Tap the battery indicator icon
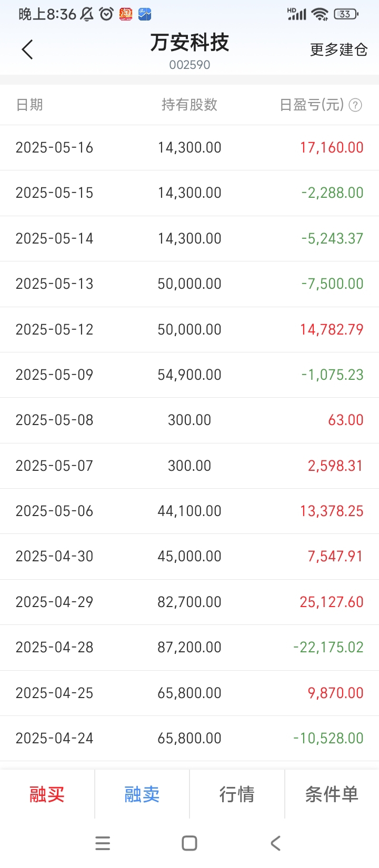 click(x=346, y=14)
